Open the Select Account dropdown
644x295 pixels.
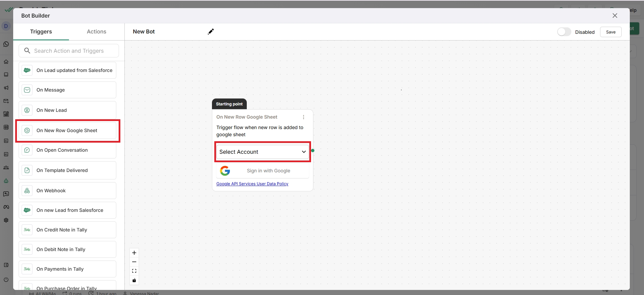(x=262, y=152)
